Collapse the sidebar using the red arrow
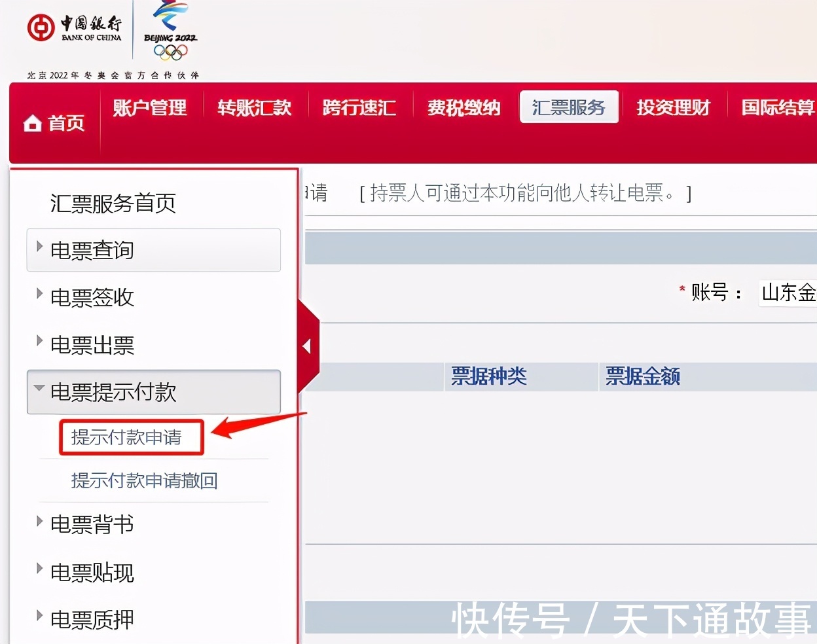This screenshot has height=644, width=817. (x=308, y=346)
